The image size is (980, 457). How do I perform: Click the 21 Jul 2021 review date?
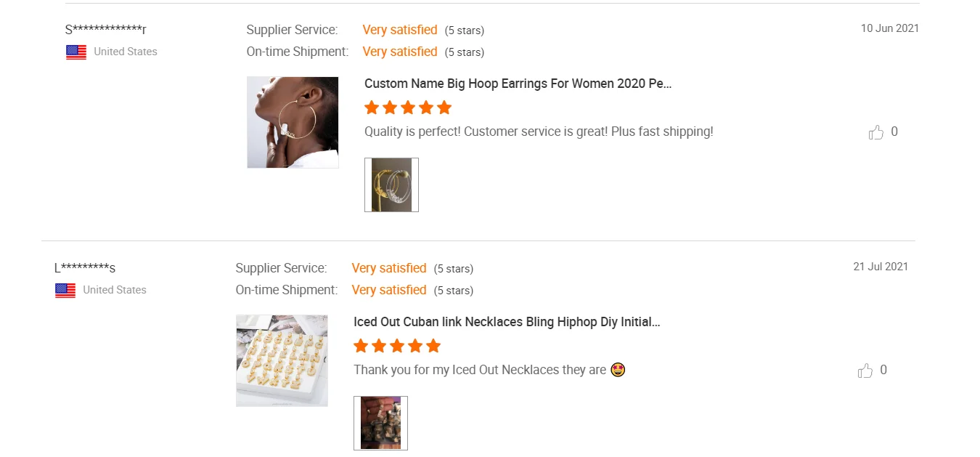click(x=880, y=267)
